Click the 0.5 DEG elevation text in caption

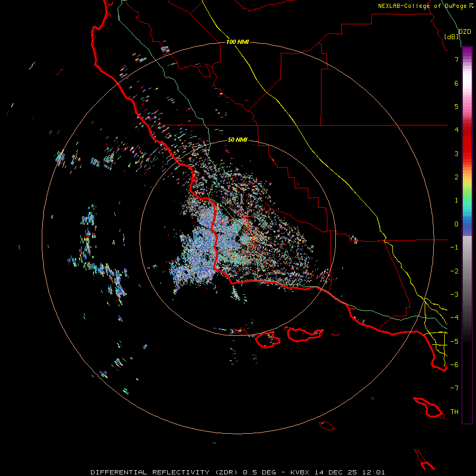point(259,472)
